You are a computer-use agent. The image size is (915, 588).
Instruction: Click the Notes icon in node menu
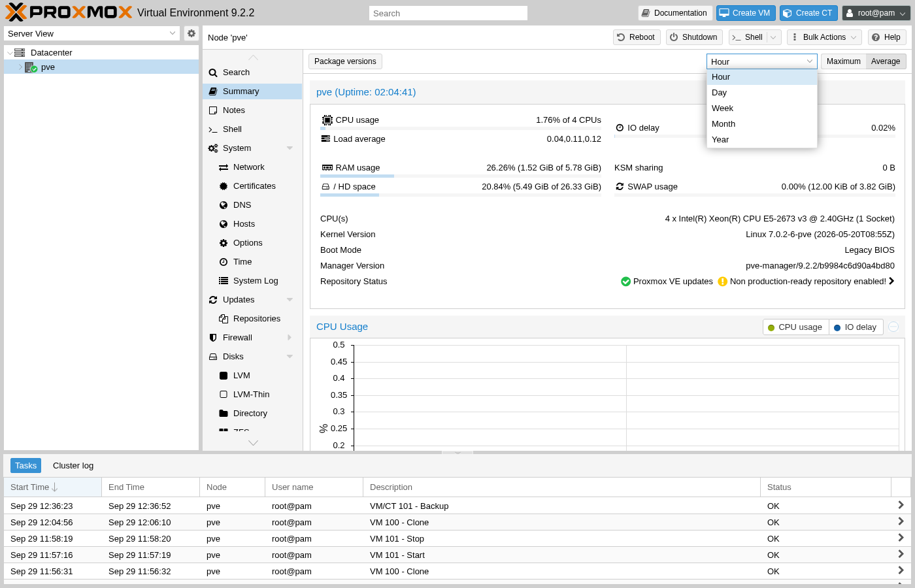tap(213, 110)
